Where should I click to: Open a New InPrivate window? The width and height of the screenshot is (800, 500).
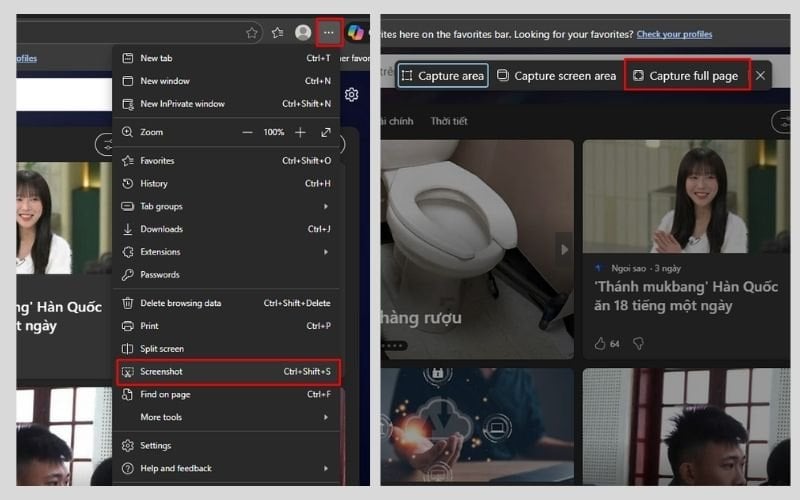[227, 104]
